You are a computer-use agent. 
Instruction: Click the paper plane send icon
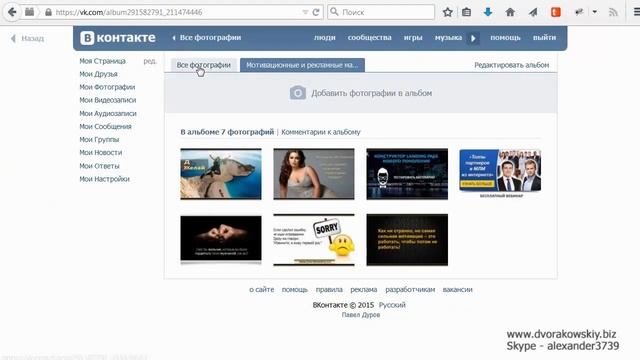(533, 12)
